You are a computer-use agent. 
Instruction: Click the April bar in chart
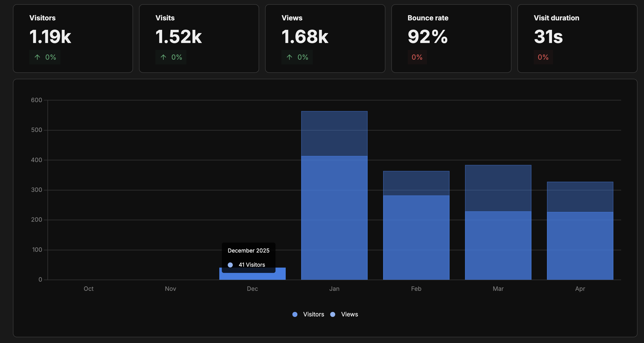point(580,246)
